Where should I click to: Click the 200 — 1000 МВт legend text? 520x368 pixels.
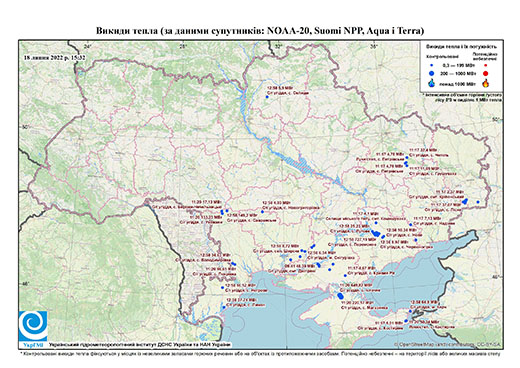pyautogui.click(x=458, y=73)
